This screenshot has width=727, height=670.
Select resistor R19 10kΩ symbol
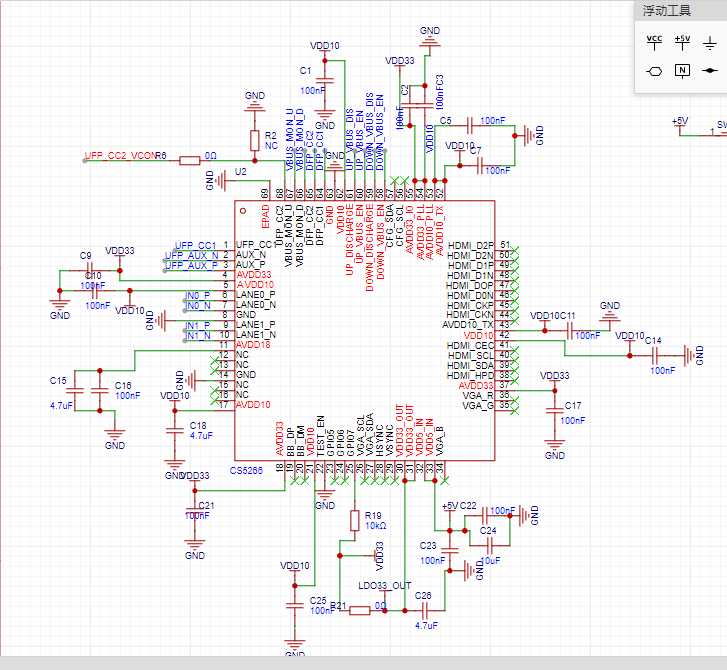pyautogui.click(x=355, y=521)
